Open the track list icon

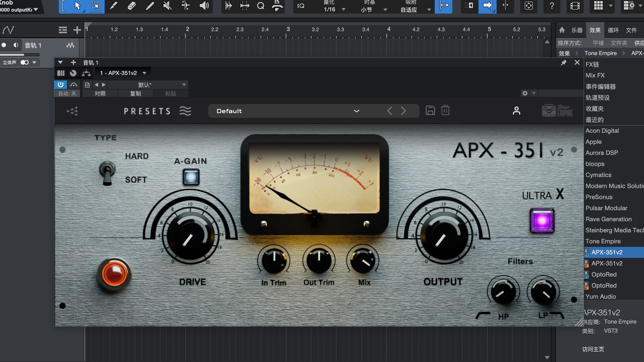click(x=63, y=30)
